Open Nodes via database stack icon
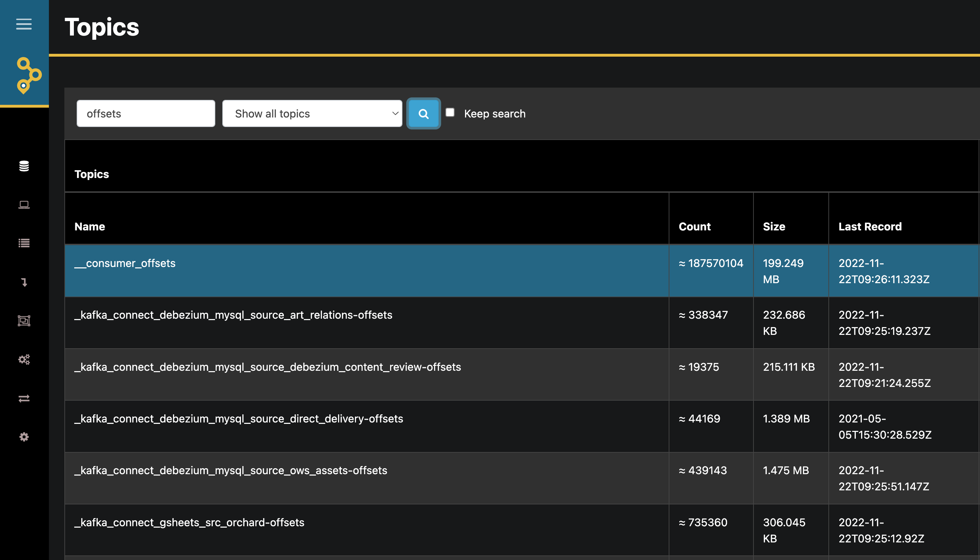980x560 pixels. pos(24,166)
